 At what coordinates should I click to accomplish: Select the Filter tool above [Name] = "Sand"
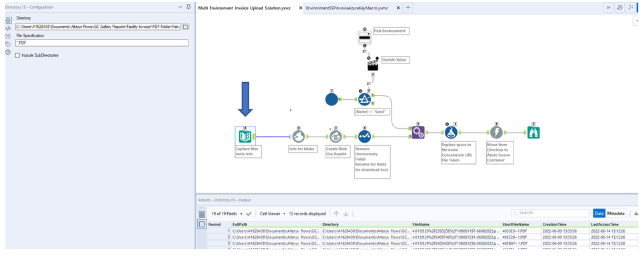364,99
